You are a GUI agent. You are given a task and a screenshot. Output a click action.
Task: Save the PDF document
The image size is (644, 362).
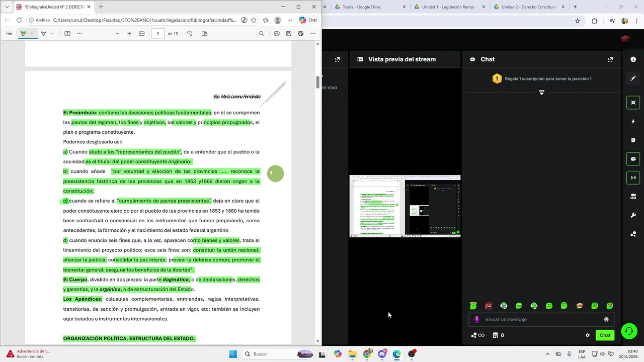[289, 34]
